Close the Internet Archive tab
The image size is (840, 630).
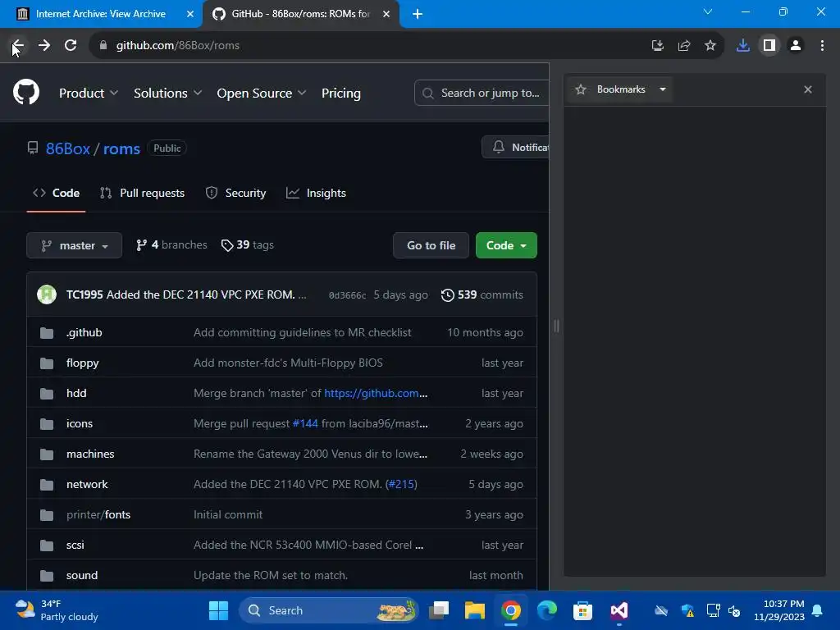pyautogui.click(x=190, y=14)
